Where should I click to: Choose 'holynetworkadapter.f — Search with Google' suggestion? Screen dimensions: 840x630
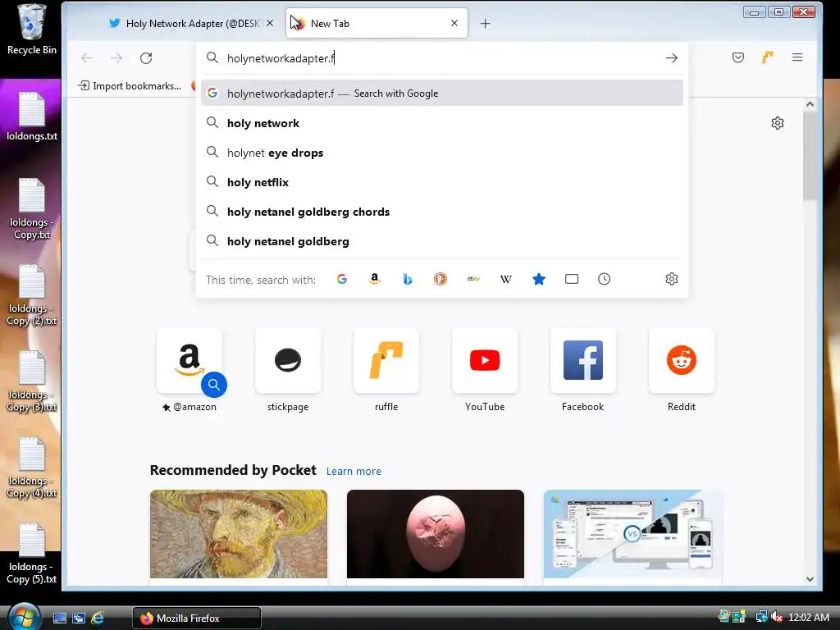click(442, 94)
